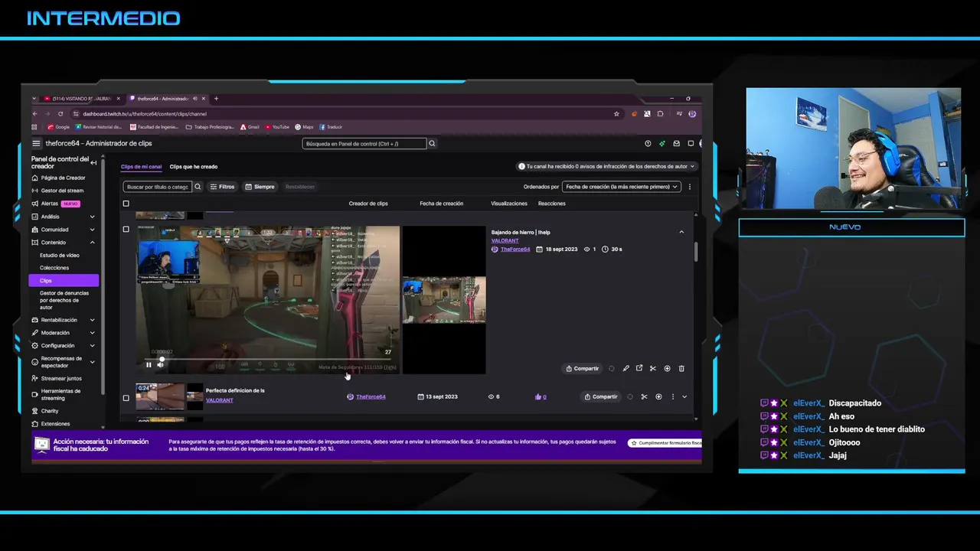
Task: Open Bajando de hierro clip in new window
Action: (x=639, y=368)
